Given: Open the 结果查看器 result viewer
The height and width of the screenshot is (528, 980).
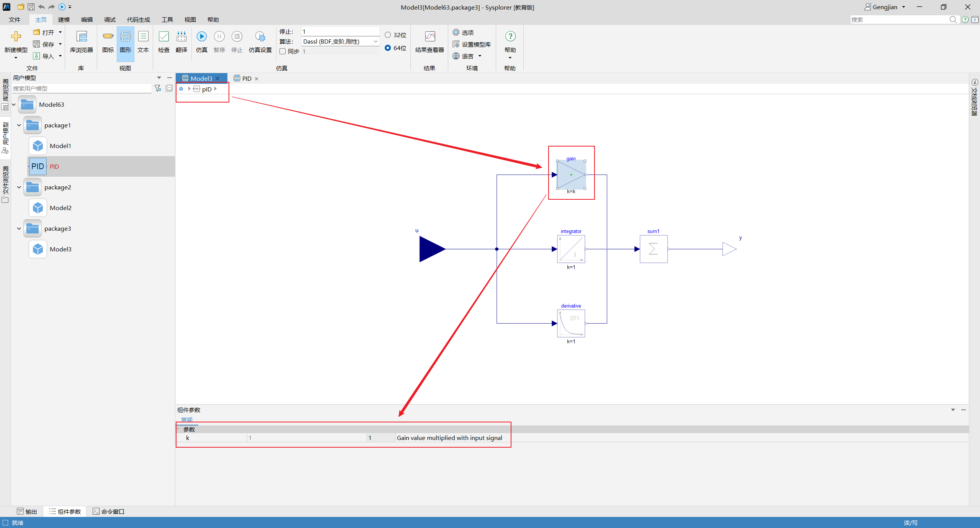Looking at the screenshot, I should [x=430, y=37].
